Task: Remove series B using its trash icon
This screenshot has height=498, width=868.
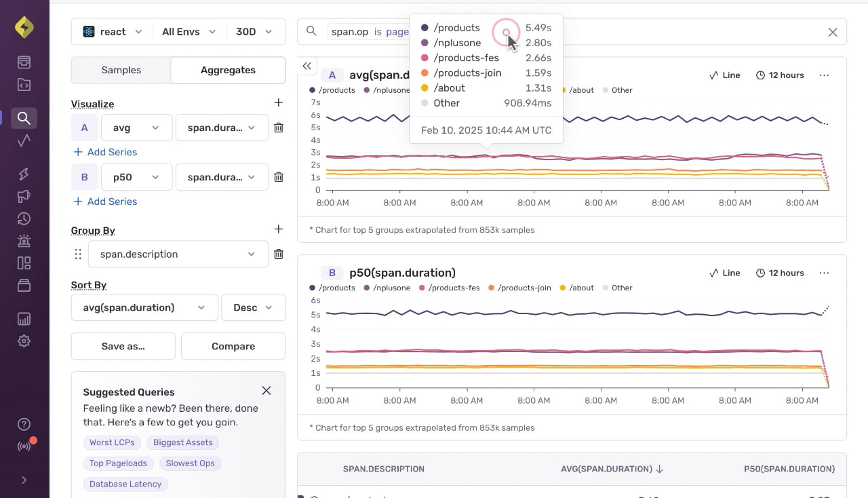Action: tap(278, 177)
